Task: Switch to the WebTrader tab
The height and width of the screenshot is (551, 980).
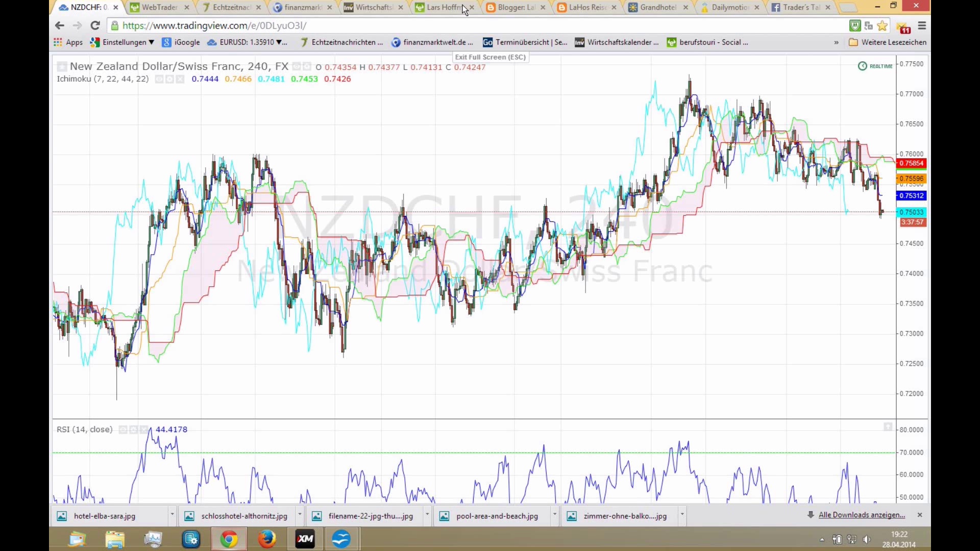Action: tap(159, 7)
